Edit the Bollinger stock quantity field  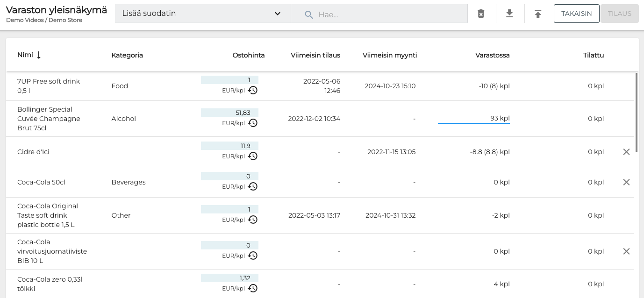(x=473, y=119)
